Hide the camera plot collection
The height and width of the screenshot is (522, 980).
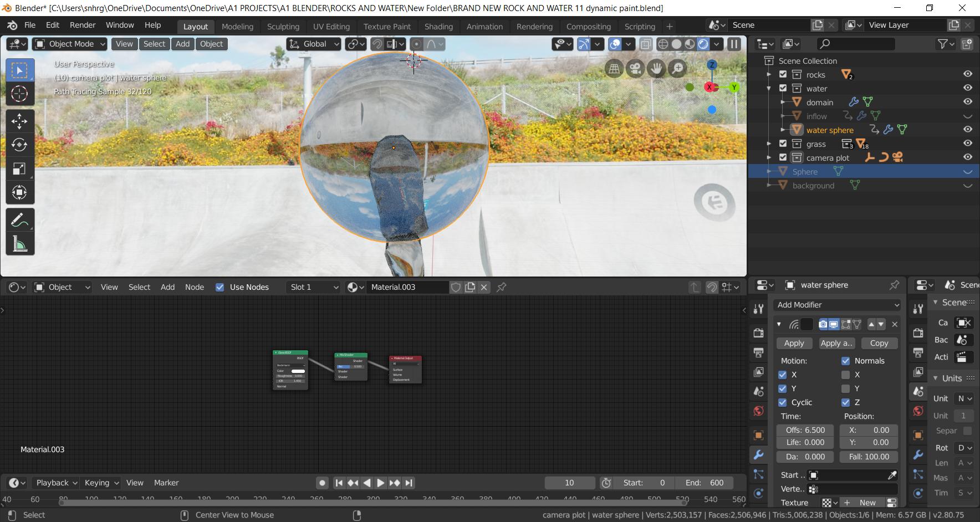coord(968,157)
